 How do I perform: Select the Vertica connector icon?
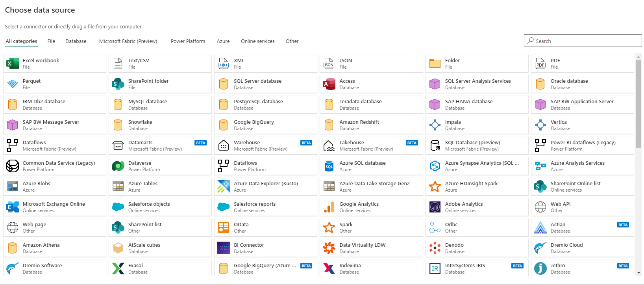coord(540,125)
